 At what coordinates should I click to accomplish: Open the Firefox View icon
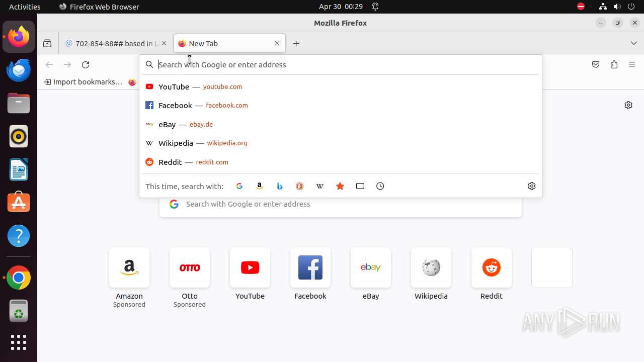[x=47, y=44]
